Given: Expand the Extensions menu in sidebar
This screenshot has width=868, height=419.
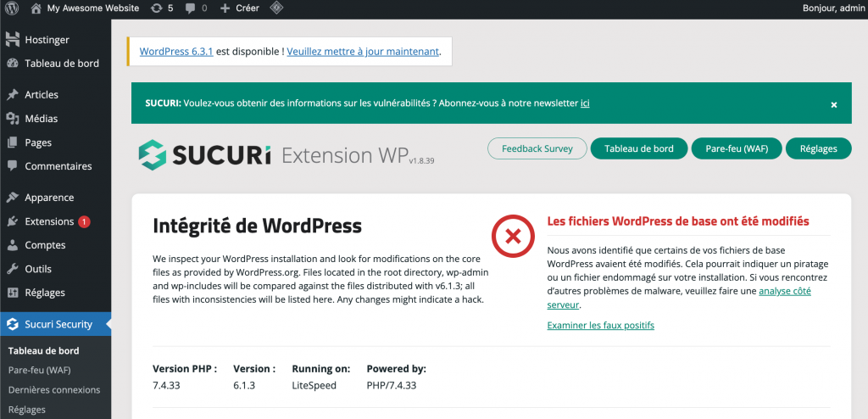Looking at the screenshot, I should click(x=49, y=221).
